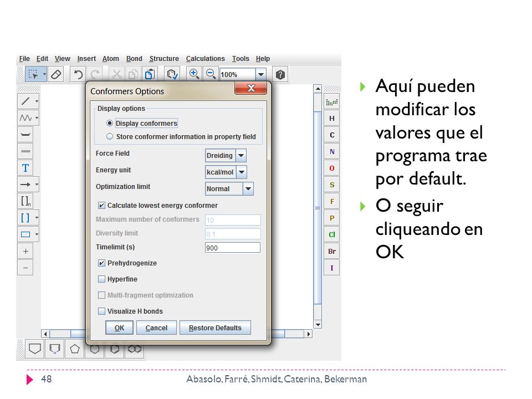This screenshot has height=399, width=532.
Task: Click the Diversity limit field
Action: point(233,234)
